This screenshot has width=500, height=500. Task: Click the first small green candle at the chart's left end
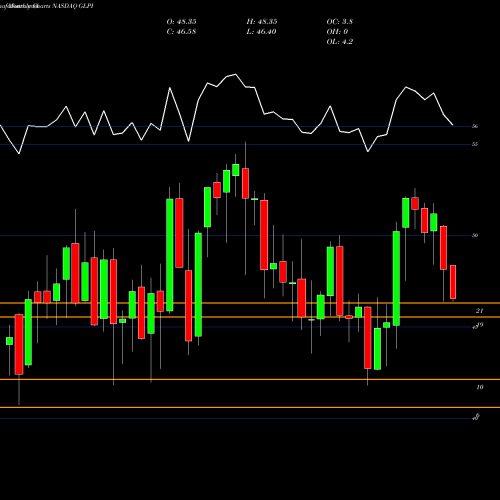[9, 341]
